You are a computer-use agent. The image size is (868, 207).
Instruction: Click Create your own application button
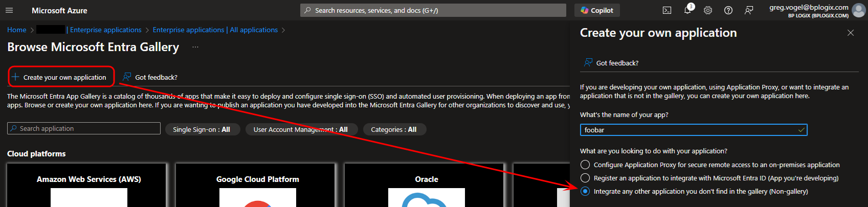point(60,77)
